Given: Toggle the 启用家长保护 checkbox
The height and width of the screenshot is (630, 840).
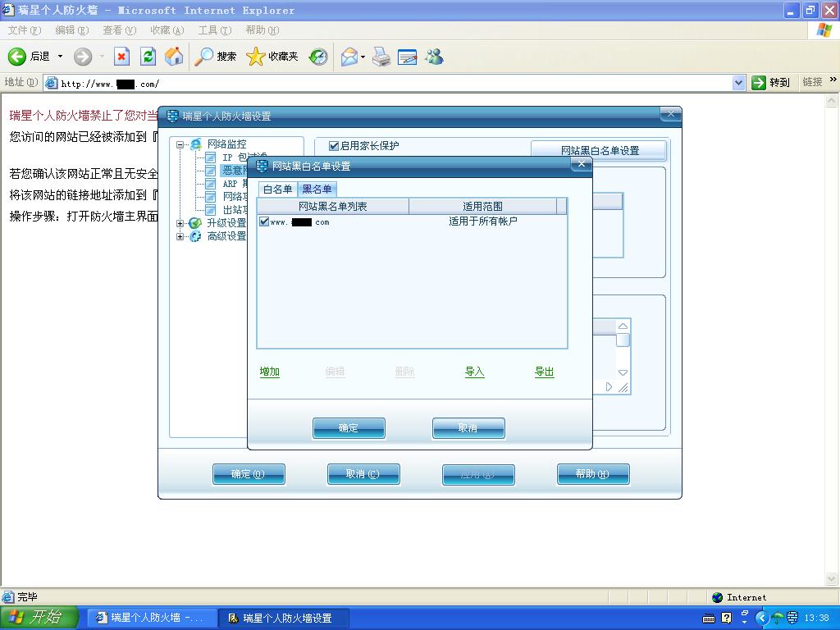Looking at the screenshot, I should (334, 146).
